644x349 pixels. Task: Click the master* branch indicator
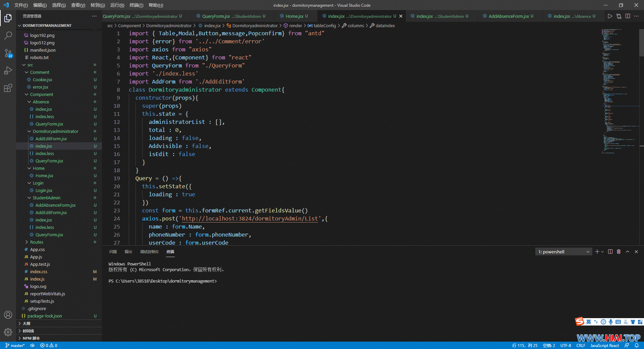pos(15,345)
